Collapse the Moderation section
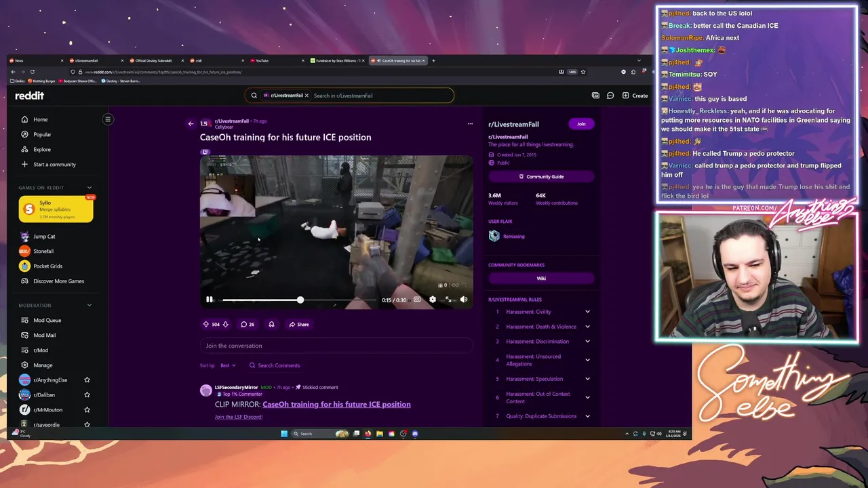The height and width of the screenshot is (488, 868). pyautogui.click(x=89, y=305)
